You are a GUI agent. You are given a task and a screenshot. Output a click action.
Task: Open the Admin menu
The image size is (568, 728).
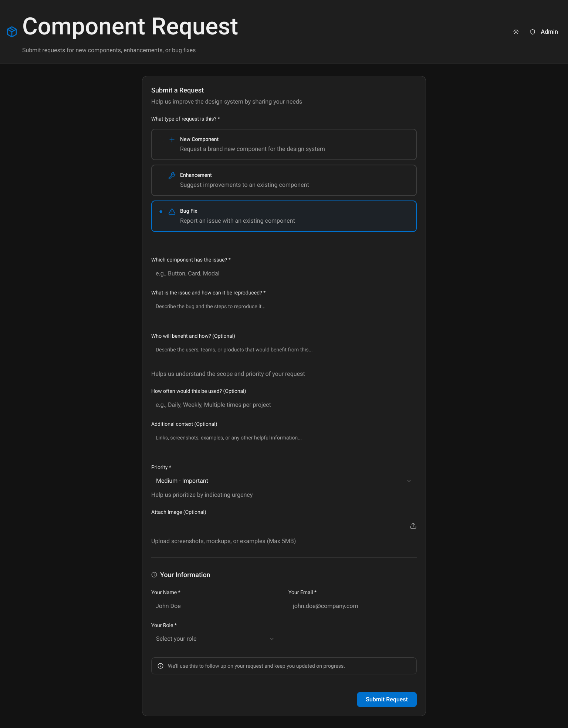tap(549, 32)
